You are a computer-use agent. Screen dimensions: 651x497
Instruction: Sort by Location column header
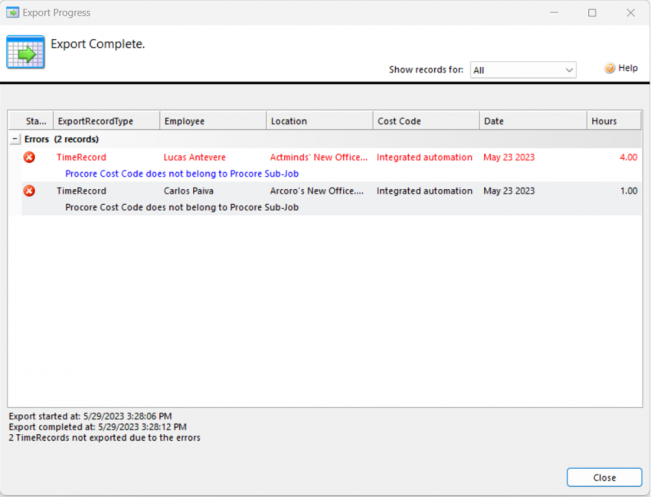tap(319, 121)
